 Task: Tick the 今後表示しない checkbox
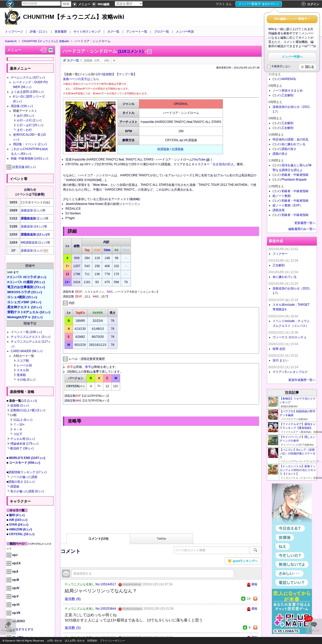pos(269,66)
